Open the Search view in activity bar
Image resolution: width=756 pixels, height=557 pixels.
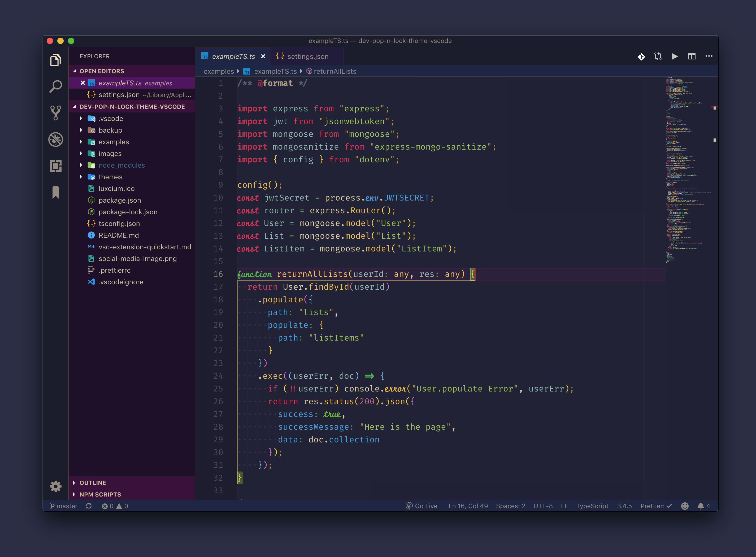pyautogui.click(x=56, y=86)
